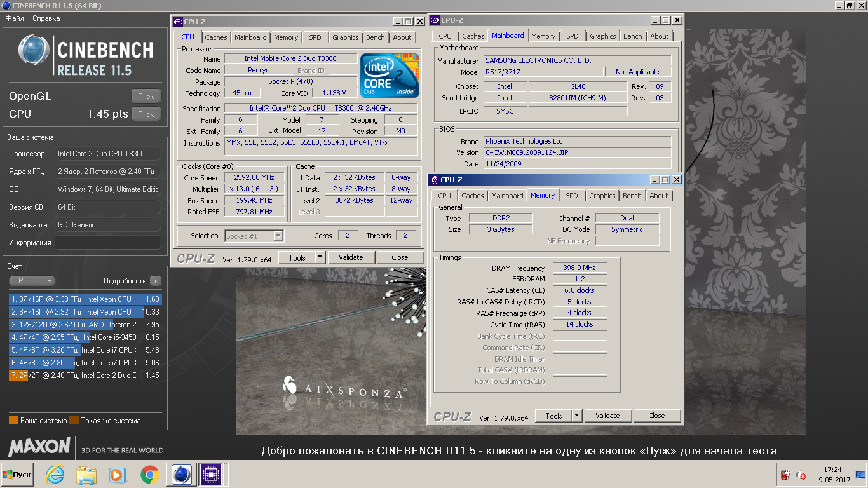The height and width of the screenshot is (488, 868).
Task: Switch to Caches tab in first CPU-Z window
Action: (216, 37)
